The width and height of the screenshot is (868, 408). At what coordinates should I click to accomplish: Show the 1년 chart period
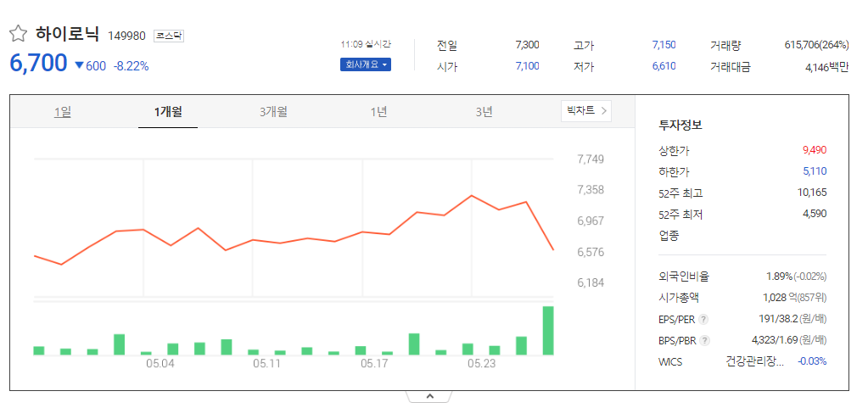[x=378, y=112]
